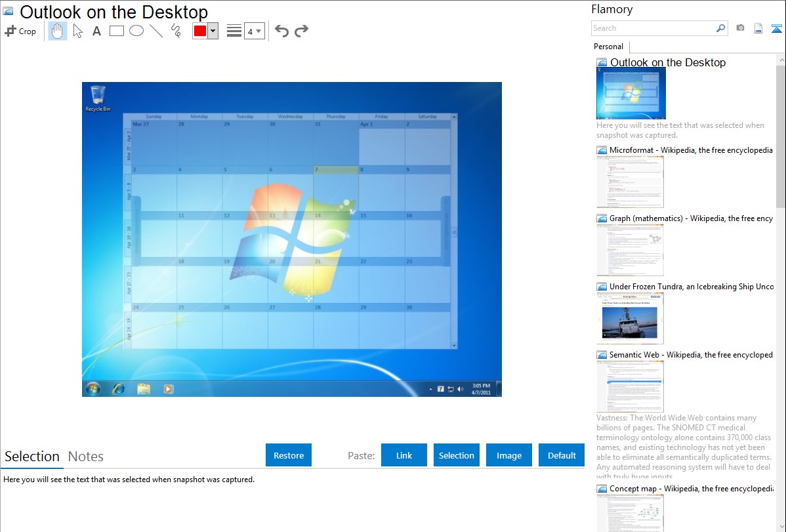Open the Personal tab

609,47
